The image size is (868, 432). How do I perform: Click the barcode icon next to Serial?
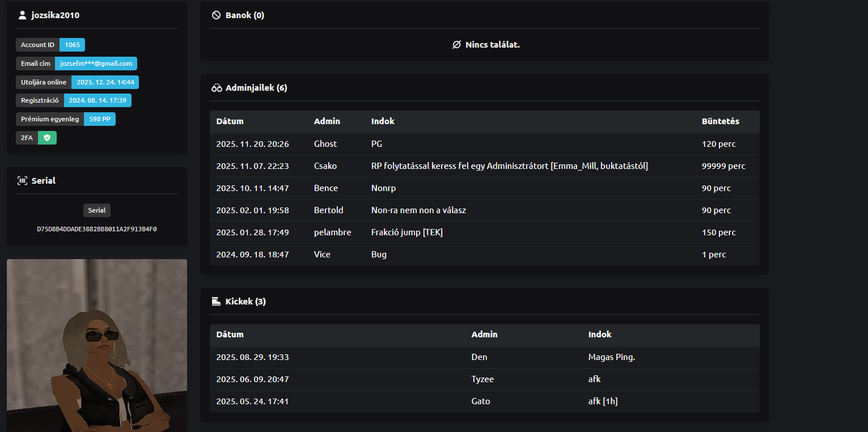[x=23, y=181]
